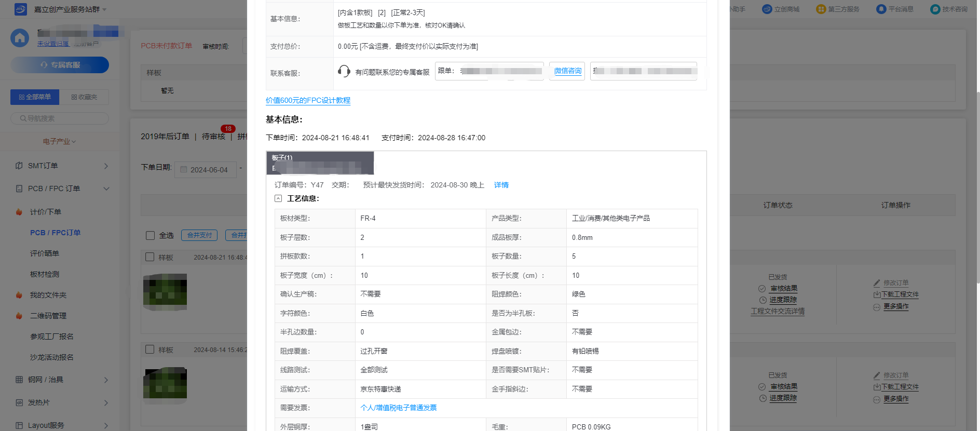
Task: Select PCB / FPC订单 menu item
Action: click(x=55, y=233)
